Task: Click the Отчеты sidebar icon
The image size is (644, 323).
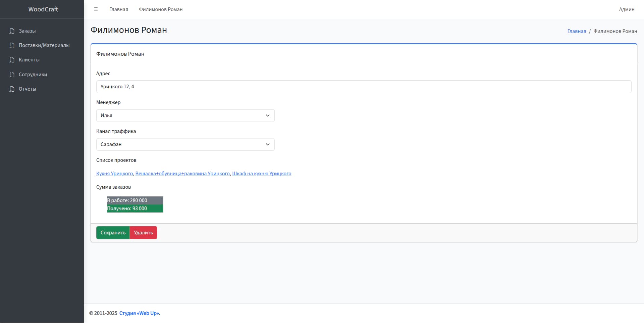Action: pyautogui.click(x=12, y=89)
